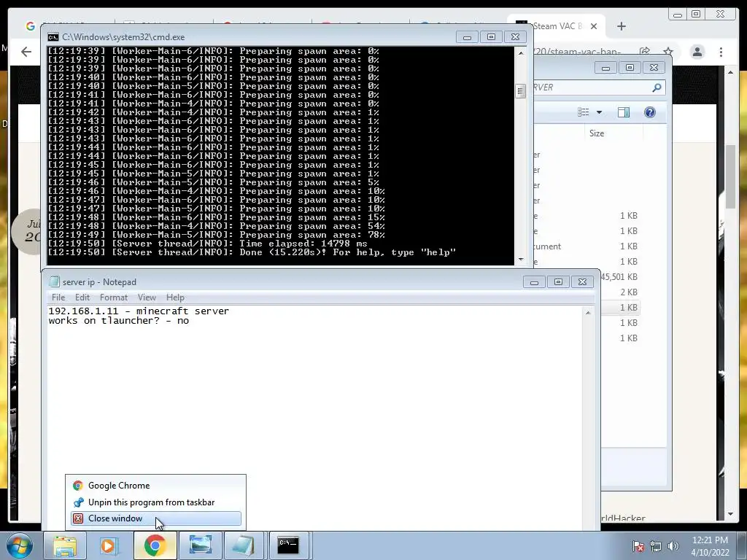Click Chrome address bar URL text
The width and height of the screenshot is (747, 560).
point(576,52)
